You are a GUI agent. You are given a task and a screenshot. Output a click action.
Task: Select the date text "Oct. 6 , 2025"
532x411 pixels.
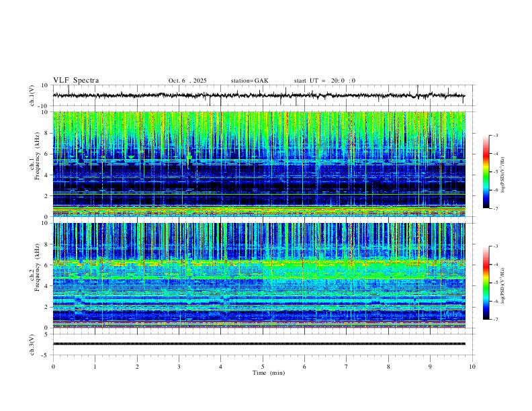click(x=187, y=81)
